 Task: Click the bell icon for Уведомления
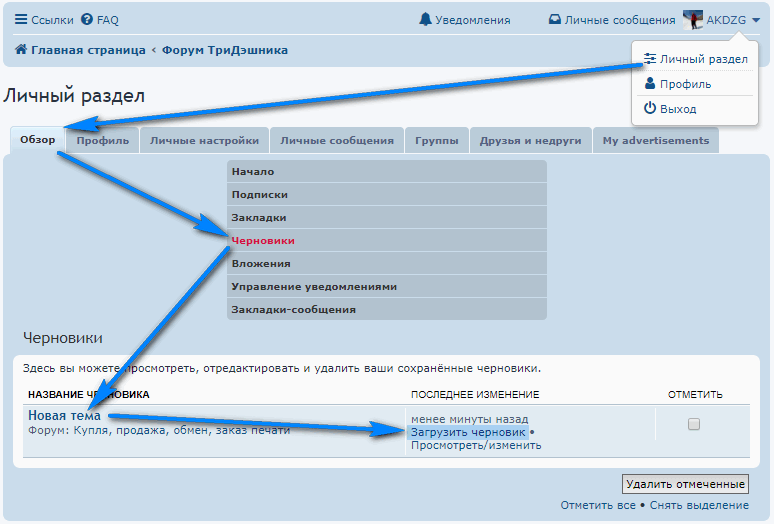point(426,20)
